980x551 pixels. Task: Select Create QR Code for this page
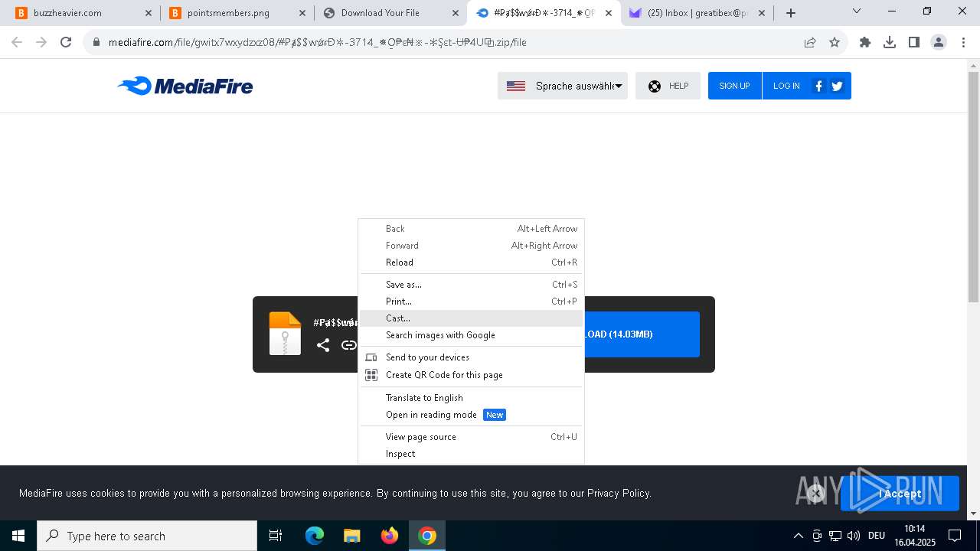click(471, 375)
